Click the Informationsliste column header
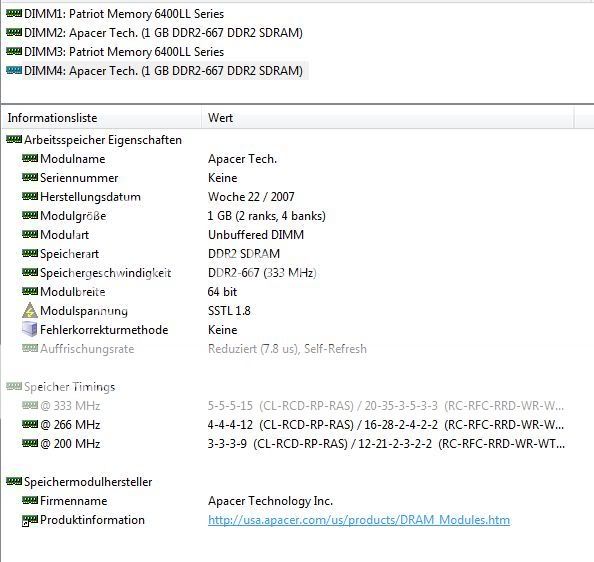The width and height of the screenshot is (594, 562). (102, 118)
